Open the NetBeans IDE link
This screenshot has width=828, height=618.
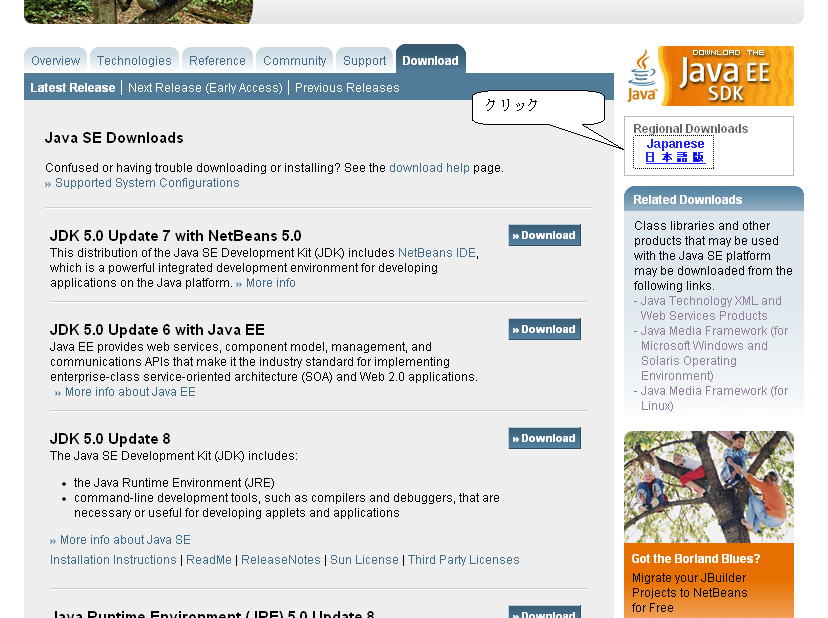coord(437,253)
